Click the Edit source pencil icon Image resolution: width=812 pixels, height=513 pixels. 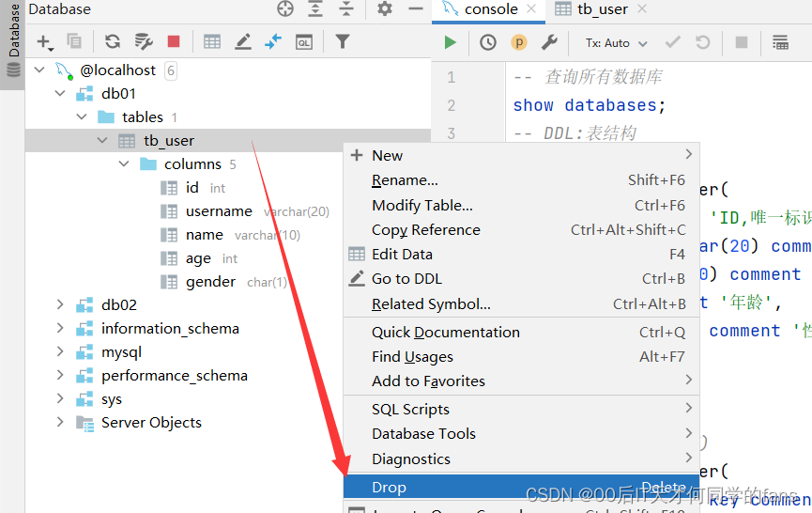click(x=243, y=41)
